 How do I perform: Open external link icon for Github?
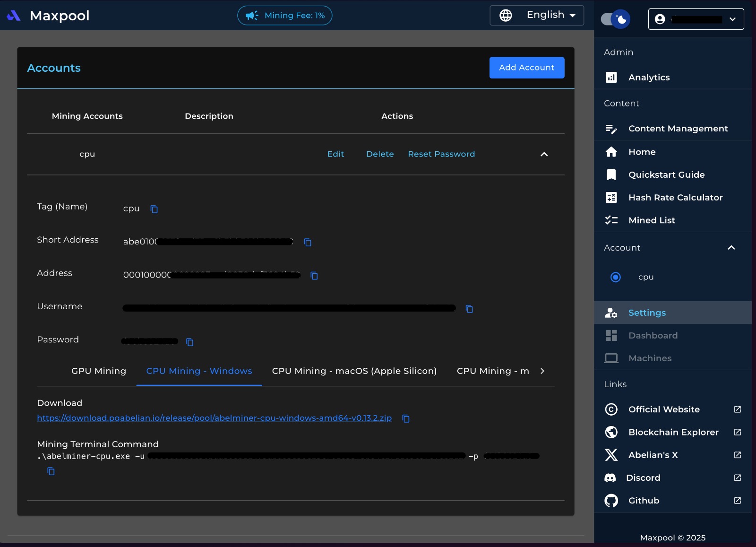(x=738, y=501)
